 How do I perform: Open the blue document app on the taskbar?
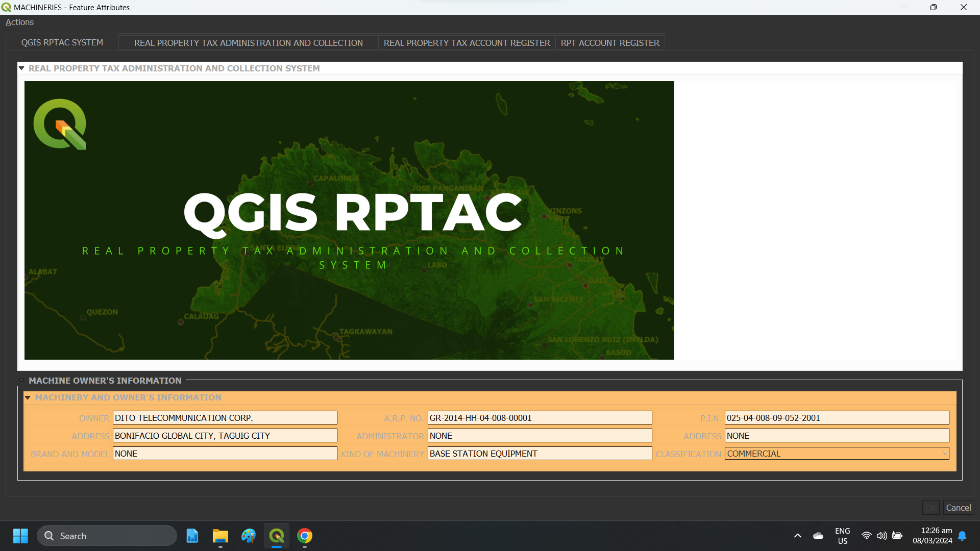pyautogui.click(x=192, y=536)
